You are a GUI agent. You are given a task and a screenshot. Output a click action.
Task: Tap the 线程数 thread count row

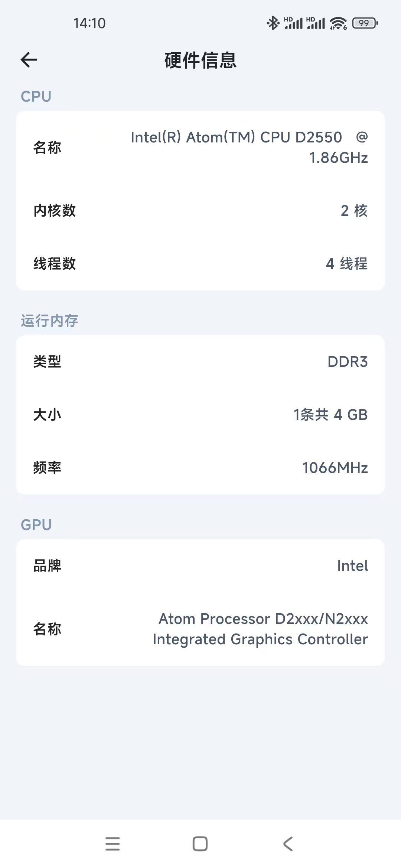pos(200,264)
